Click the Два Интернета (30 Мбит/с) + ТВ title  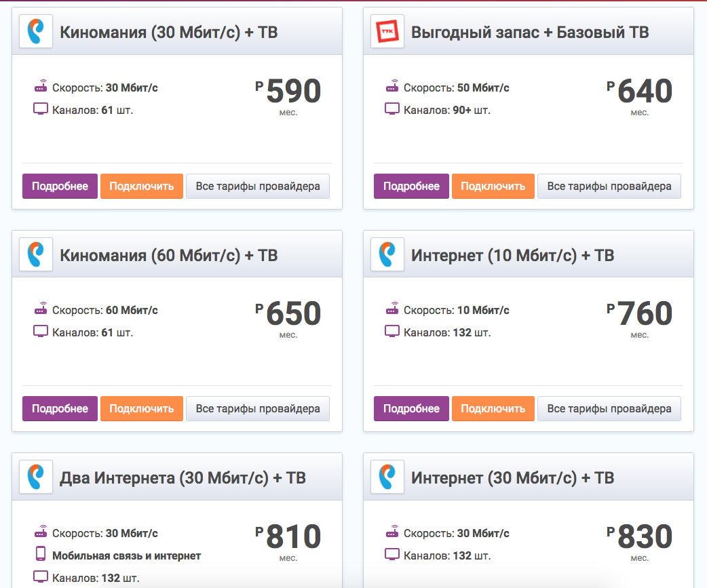(183, 477)
